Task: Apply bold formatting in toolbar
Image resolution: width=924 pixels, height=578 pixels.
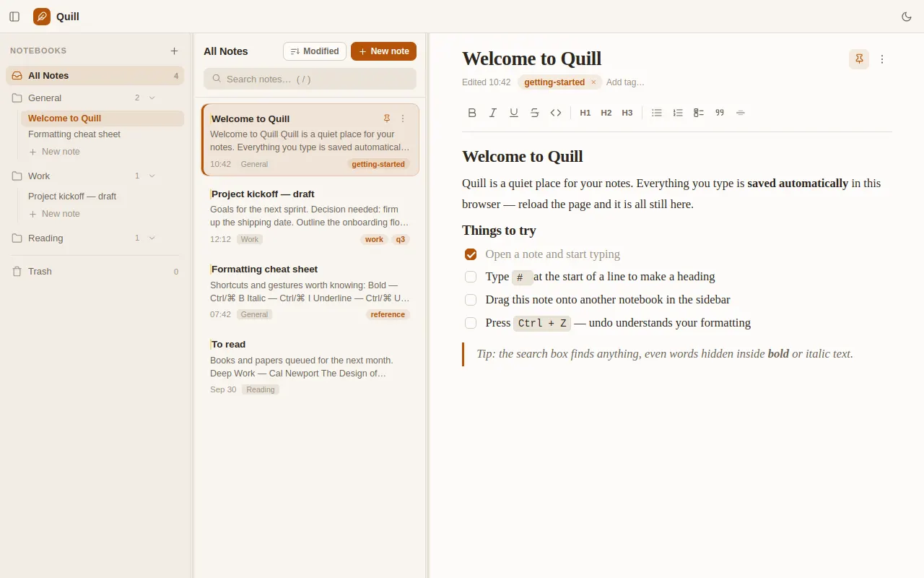Action: click(x=472, y=113)
